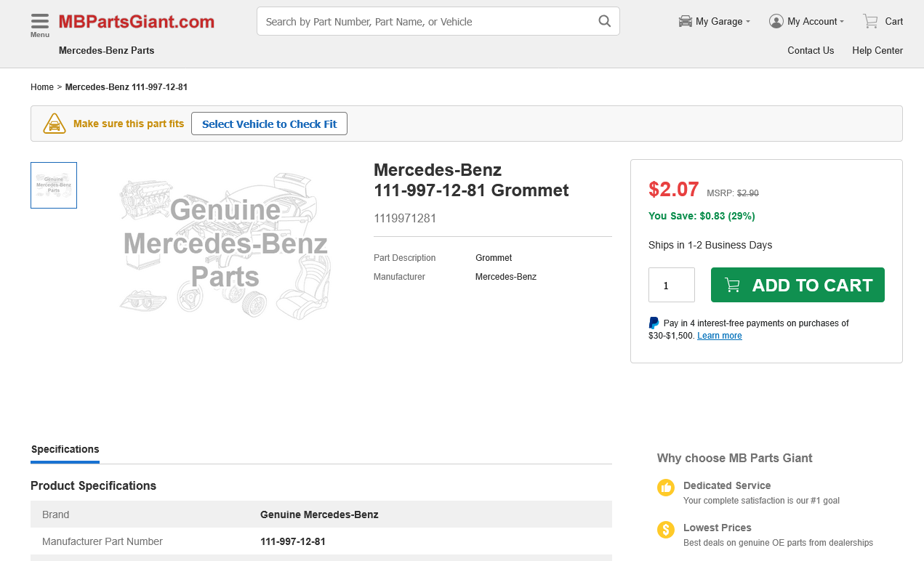
Task: Click the quantity input field
Action: click(672, 285)
